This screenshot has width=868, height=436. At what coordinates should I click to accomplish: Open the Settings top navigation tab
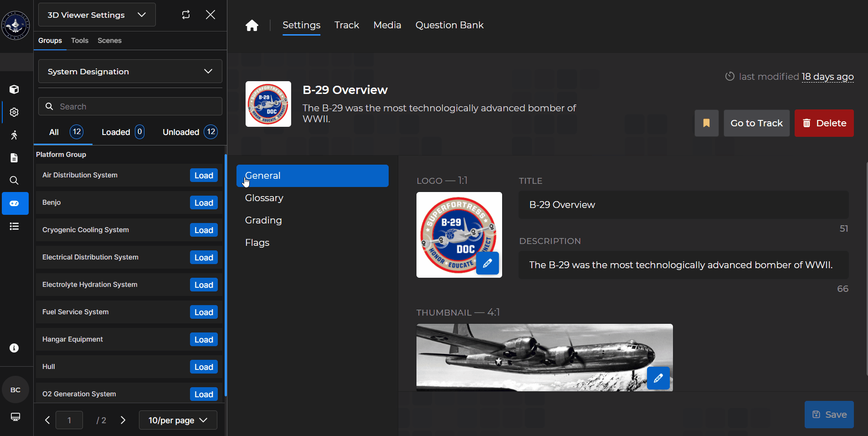[x=302, y=25]
